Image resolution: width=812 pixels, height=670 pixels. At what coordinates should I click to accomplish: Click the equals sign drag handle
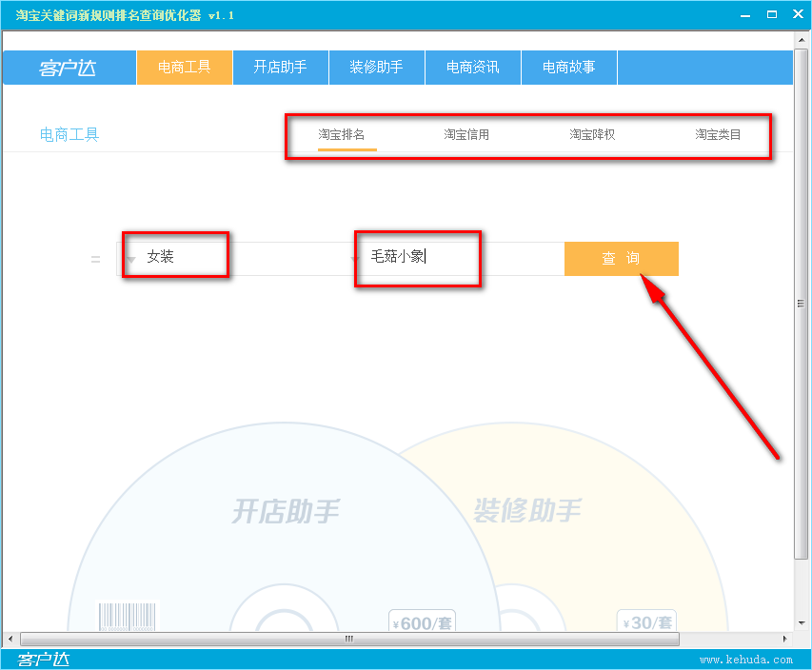point(96,260)
